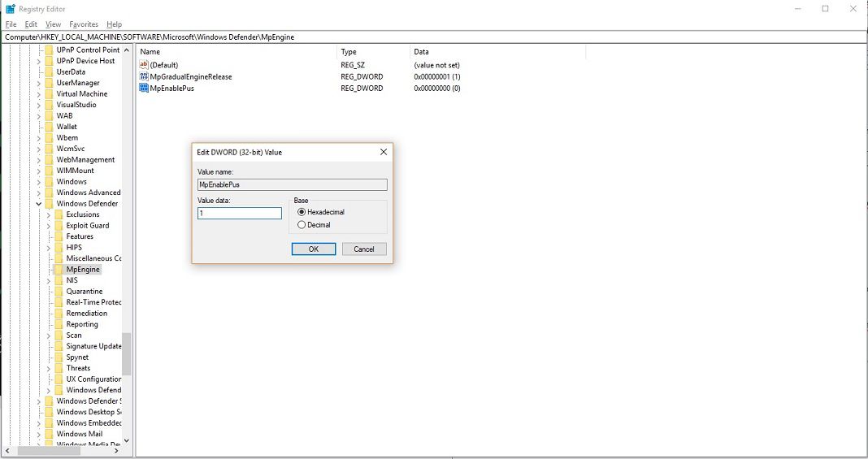Click the Registry Editor title bar icon

[x=11, y=9]
